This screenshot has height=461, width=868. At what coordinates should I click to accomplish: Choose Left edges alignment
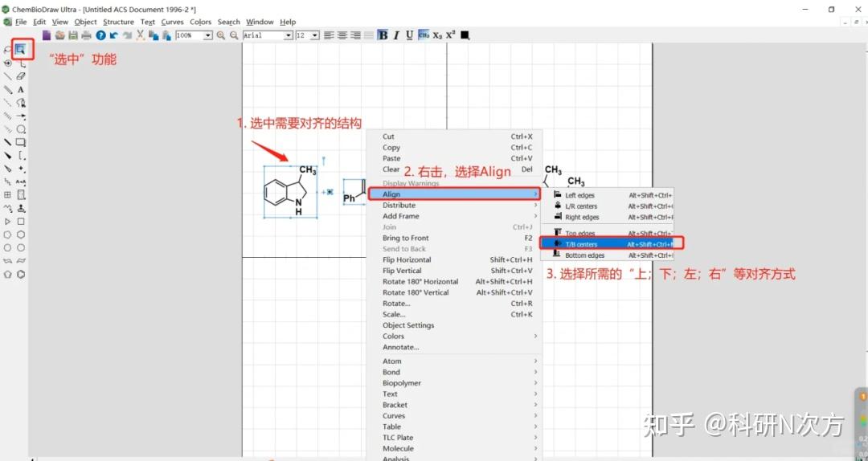608,195
